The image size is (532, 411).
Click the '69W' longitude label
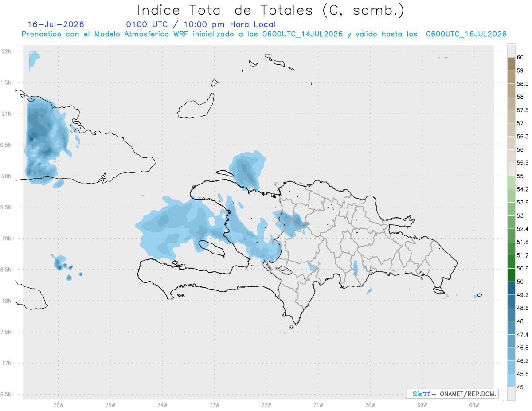click(x=422, y=405)
